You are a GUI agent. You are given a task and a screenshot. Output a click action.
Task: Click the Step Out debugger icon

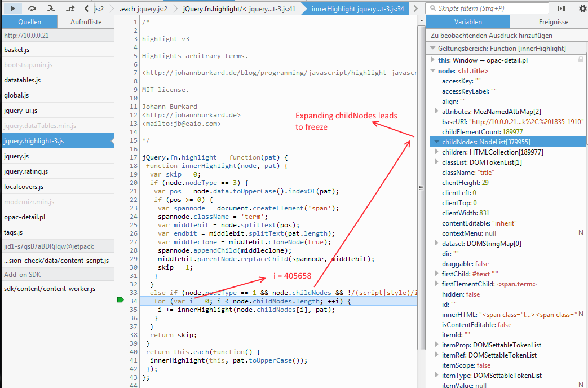click(x=70, y=8)
